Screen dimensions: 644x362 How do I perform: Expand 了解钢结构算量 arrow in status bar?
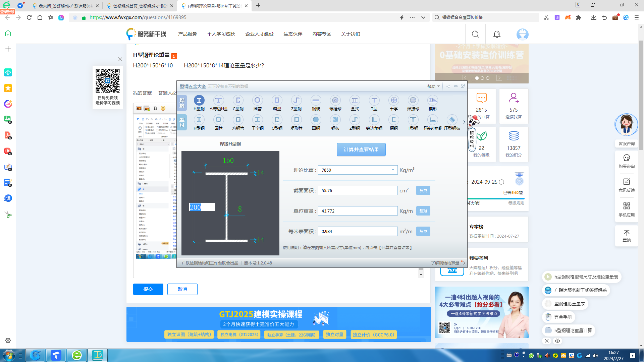click(x=464, y=263)
